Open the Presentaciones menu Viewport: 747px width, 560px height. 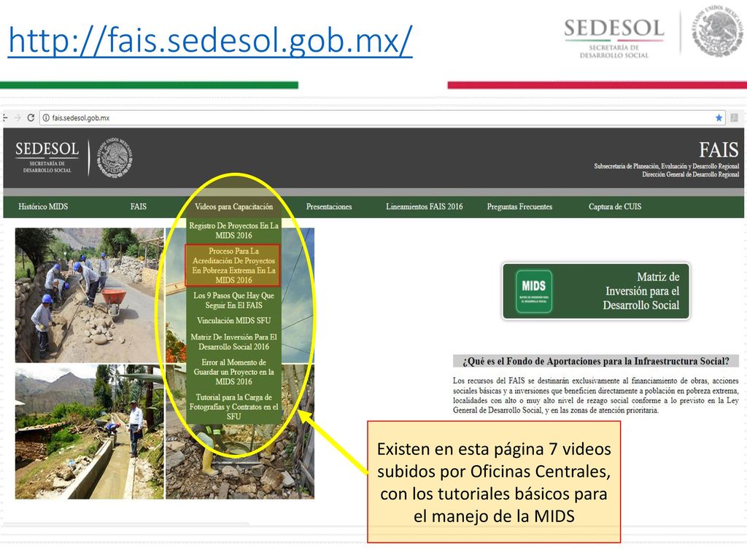pos(329,206)
